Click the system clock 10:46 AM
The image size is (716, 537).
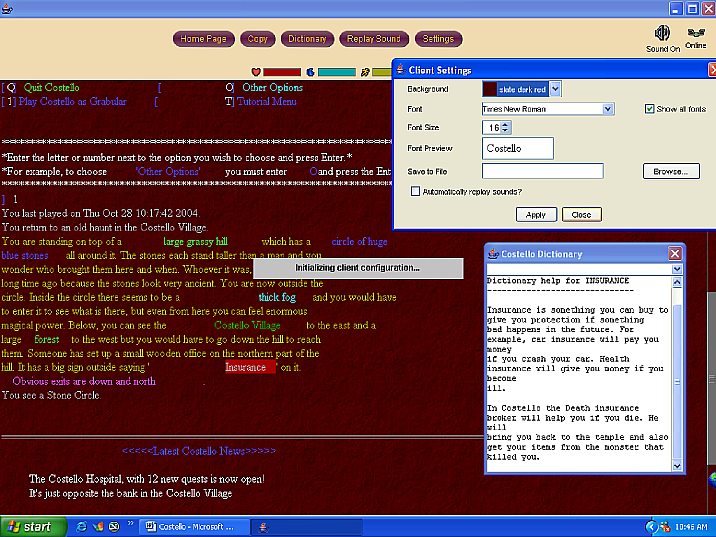691,527
